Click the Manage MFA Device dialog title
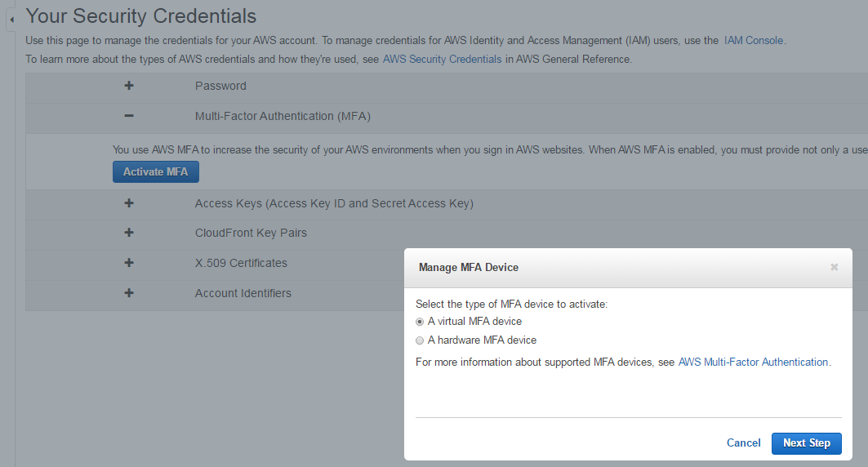 click(469, 267)
